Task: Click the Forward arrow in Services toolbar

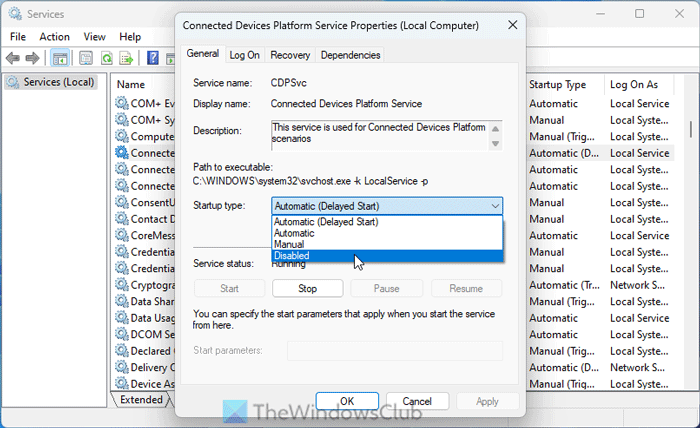Action: click(x=33, y=58)
